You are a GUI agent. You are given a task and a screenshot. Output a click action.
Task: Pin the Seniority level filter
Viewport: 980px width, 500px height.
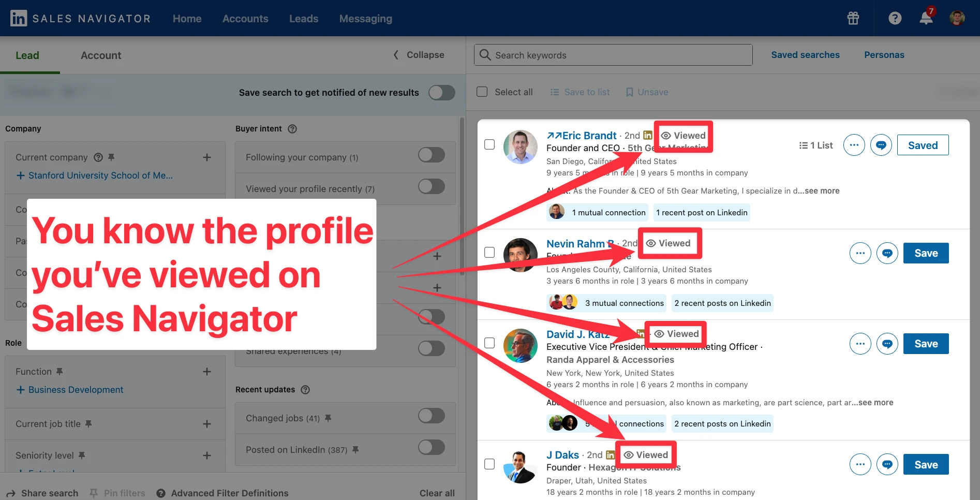(x=82, y=455)
